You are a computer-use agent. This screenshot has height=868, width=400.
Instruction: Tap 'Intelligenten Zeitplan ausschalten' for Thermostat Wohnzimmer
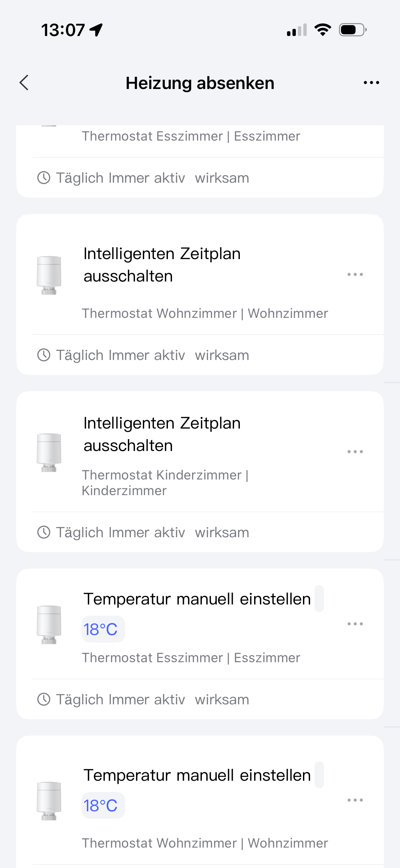(x=162, y=265)
